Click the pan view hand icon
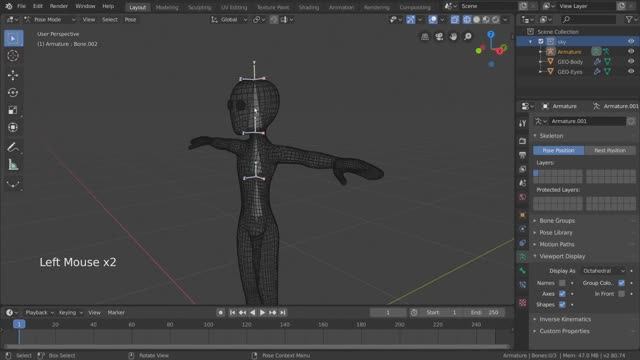 [x=453, y=37]
